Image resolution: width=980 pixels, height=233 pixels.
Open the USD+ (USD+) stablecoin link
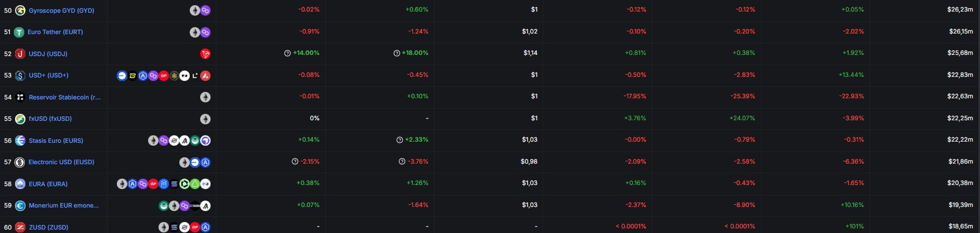coord(49,76)
